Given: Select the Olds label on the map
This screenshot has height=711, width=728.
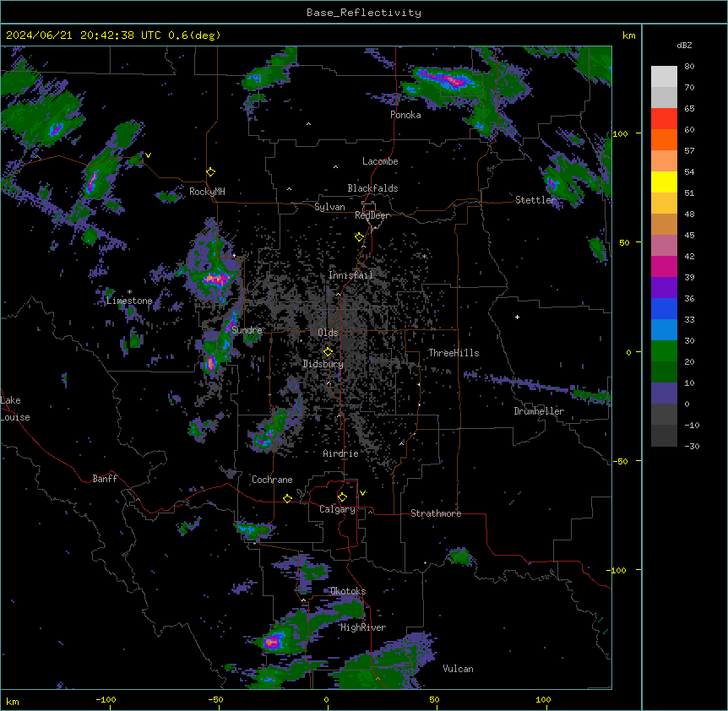Looking at the screenshot, I should (x=328, y=333).
